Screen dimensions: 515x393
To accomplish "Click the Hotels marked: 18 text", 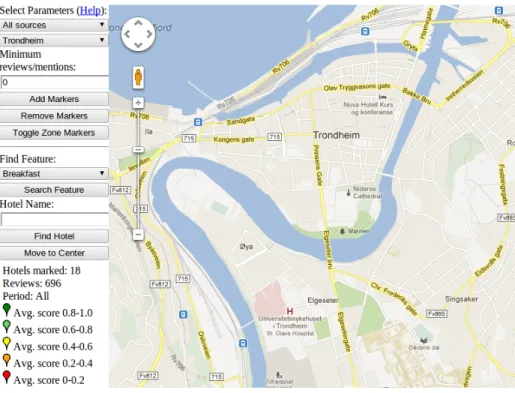I will coord(42,270).
